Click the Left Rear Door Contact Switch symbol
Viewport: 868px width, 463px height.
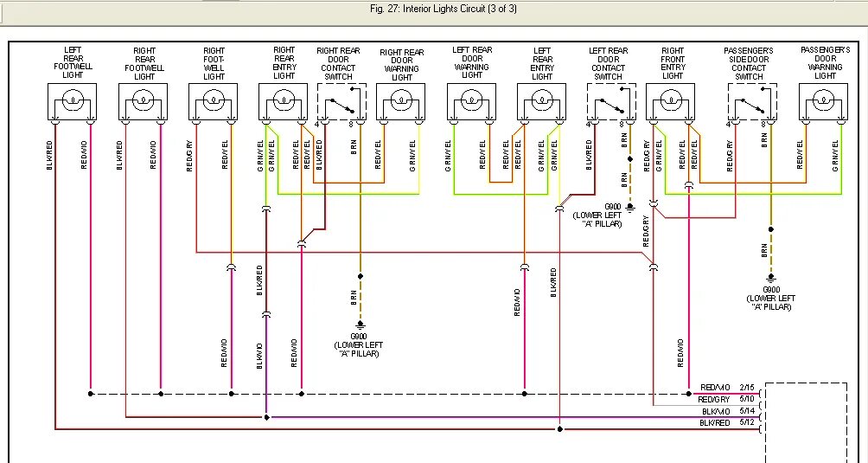click(612, 101)
